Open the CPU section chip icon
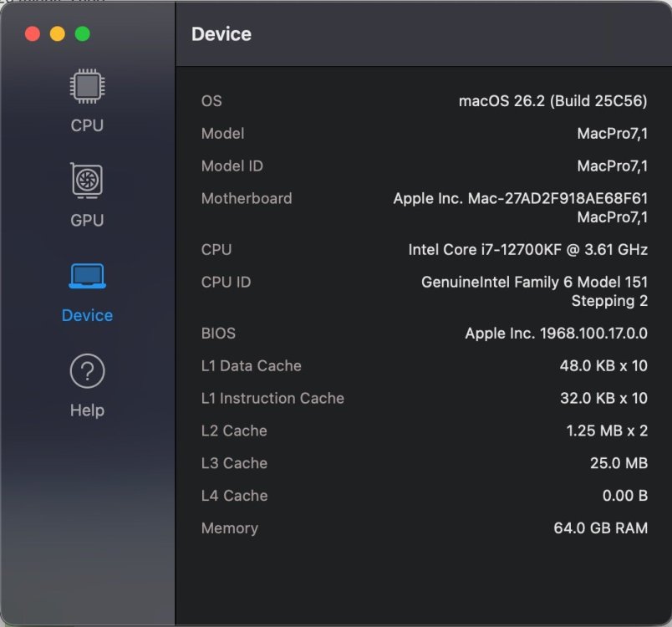This screenshot has width=672, height=627. [87, 86]
